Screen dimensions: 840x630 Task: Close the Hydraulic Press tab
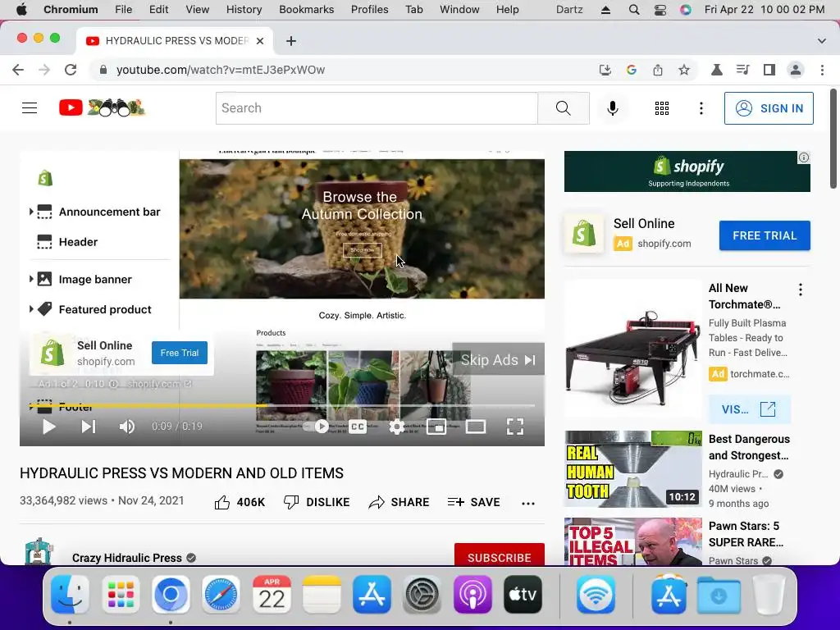[260, 41]
